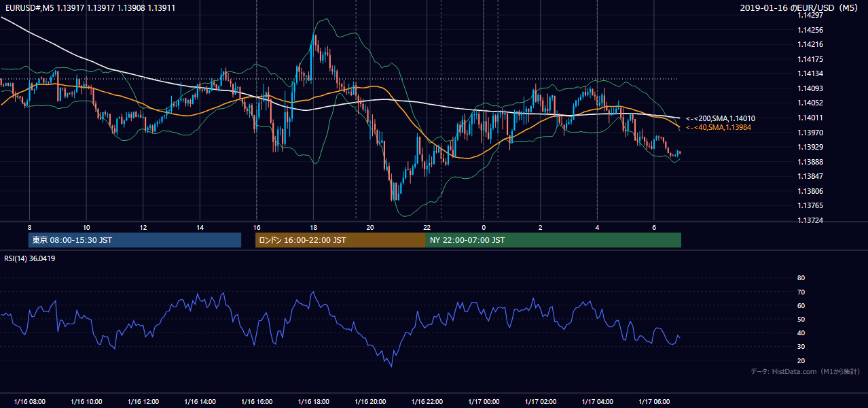
Task: Click the 1/16 08:00 date label
Action: (x=29, y=401)
